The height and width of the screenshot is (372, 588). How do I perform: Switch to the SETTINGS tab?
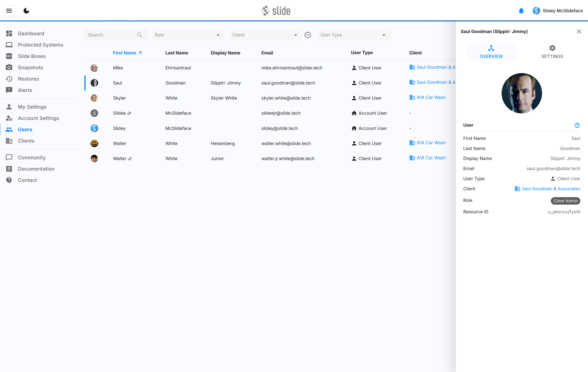[x=552, y=52]
